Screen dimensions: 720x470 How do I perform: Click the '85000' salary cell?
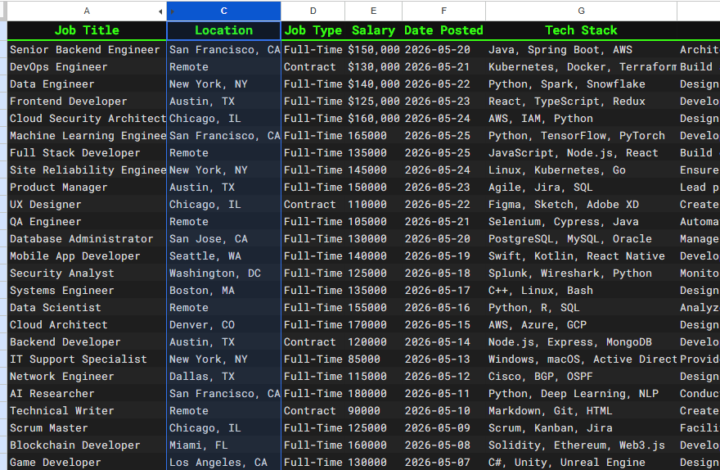pos(373,359)
